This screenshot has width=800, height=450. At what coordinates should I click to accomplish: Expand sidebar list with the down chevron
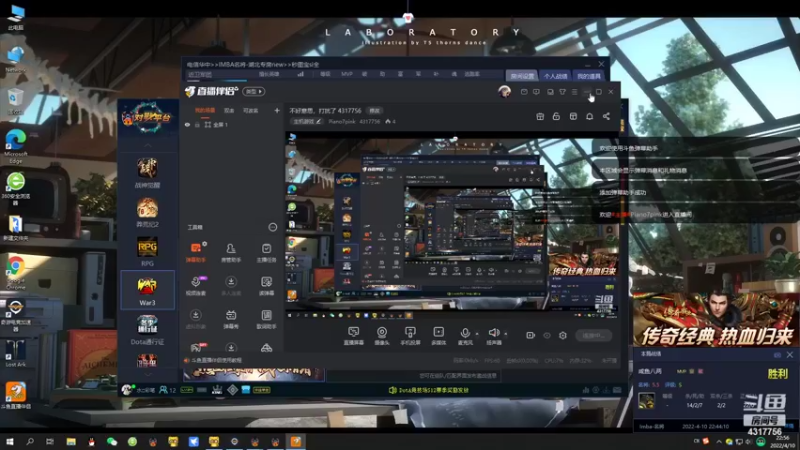pyautogui.click(x=147, y=374)
